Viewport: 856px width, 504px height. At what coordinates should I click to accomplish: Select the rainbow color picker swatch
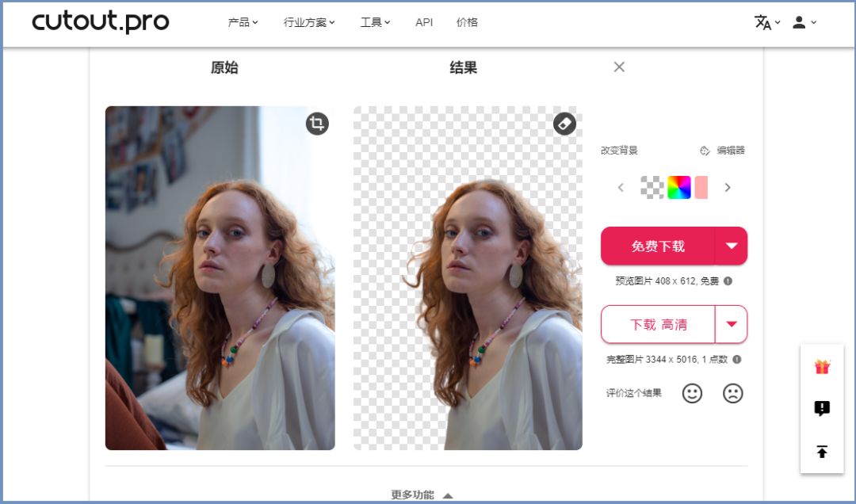(679, 187)
